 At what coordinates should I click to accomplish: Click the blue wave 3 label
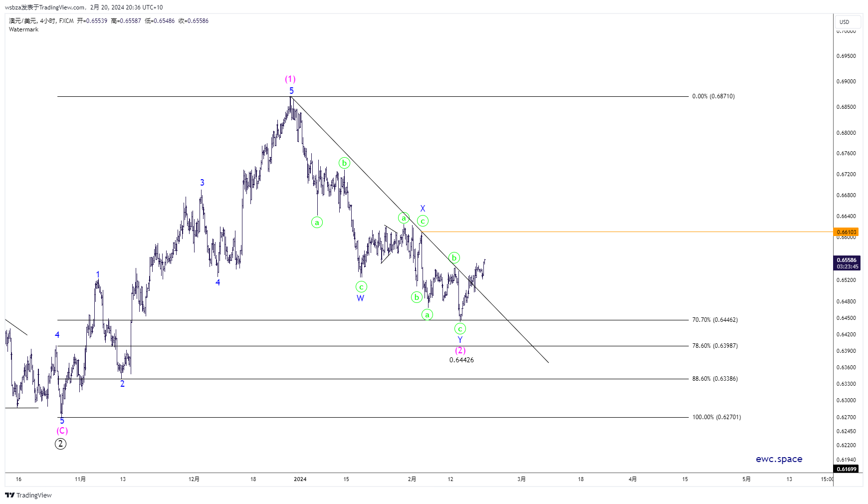[x=202, y=183]
